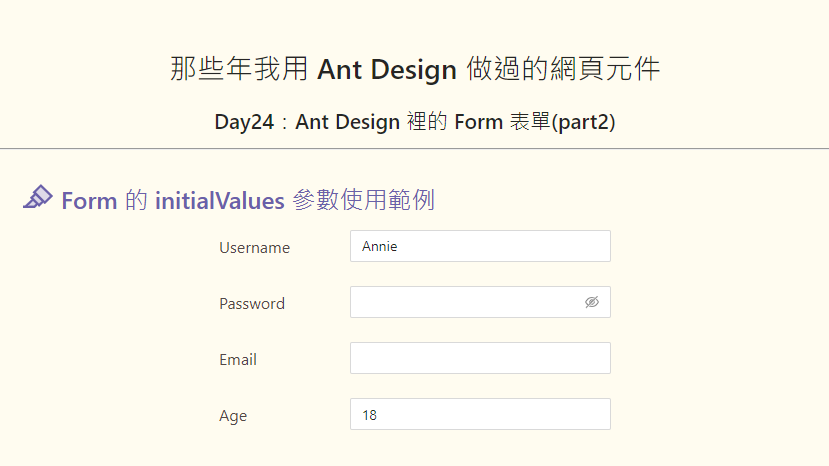829x466 pixels.
Task: Click inside the empty Password field
Action: click(465, 302)
